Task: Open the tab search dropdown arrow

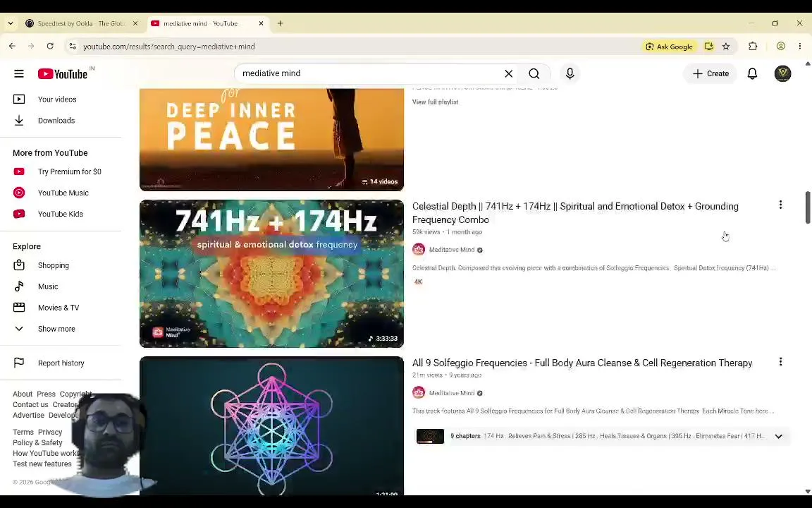Action: 11,23
